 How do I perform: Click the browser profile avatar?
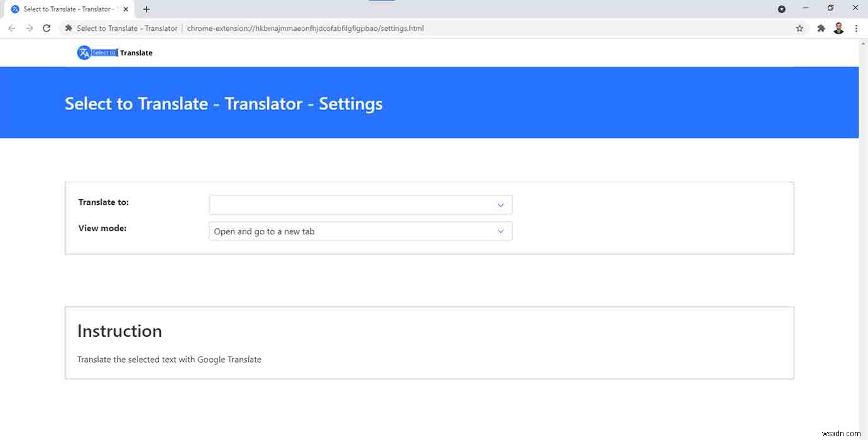click(x=838, y=28)
